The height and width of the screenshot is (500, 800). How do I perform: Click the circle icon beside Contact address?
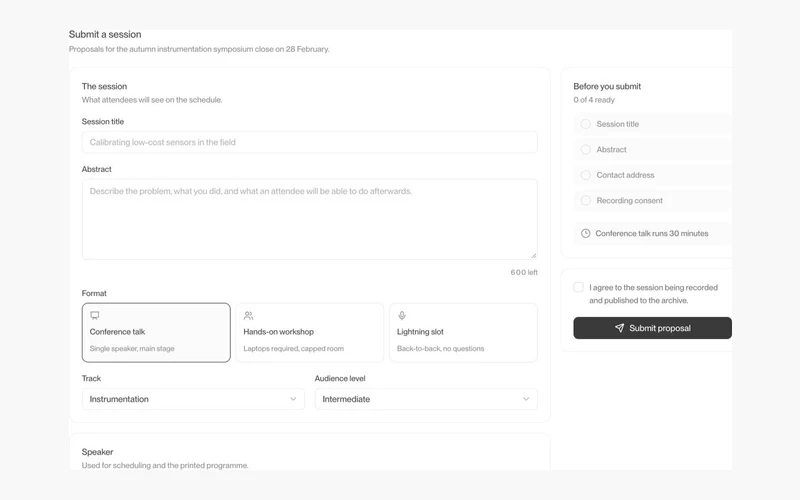click(586, 175)
